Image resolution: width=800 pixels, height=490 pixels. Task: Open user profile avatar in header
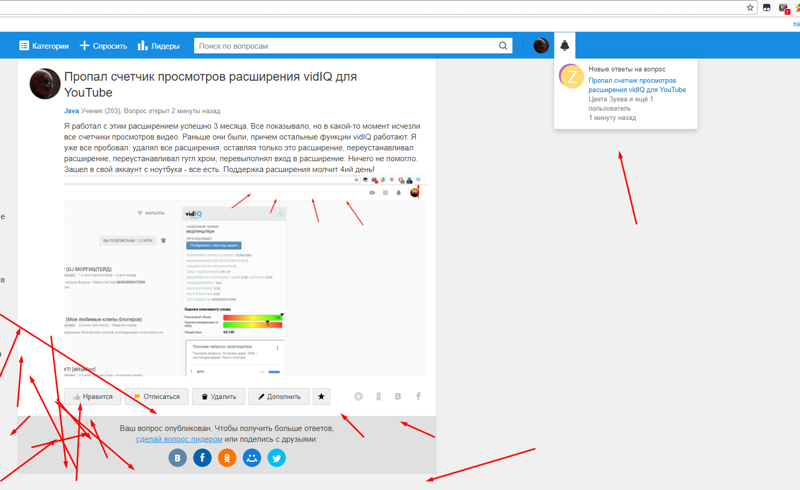(x=541, y=45)
